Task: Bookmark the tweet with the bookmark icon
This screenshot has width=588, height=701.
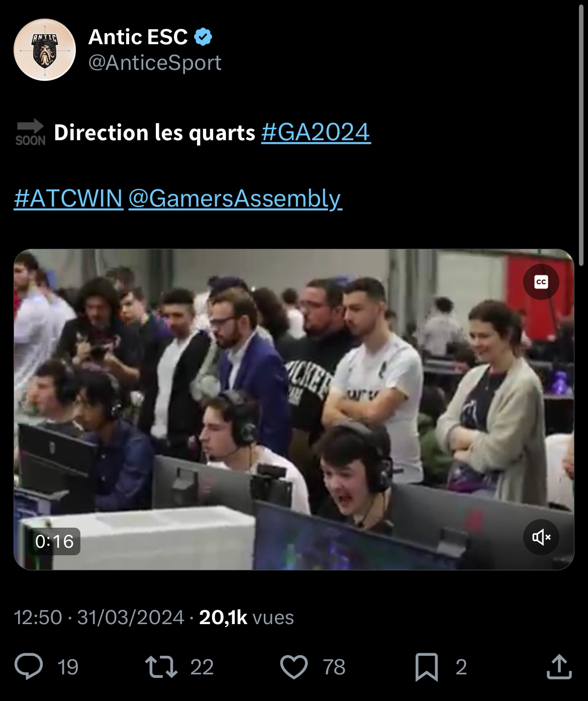Action: [426, 667]
